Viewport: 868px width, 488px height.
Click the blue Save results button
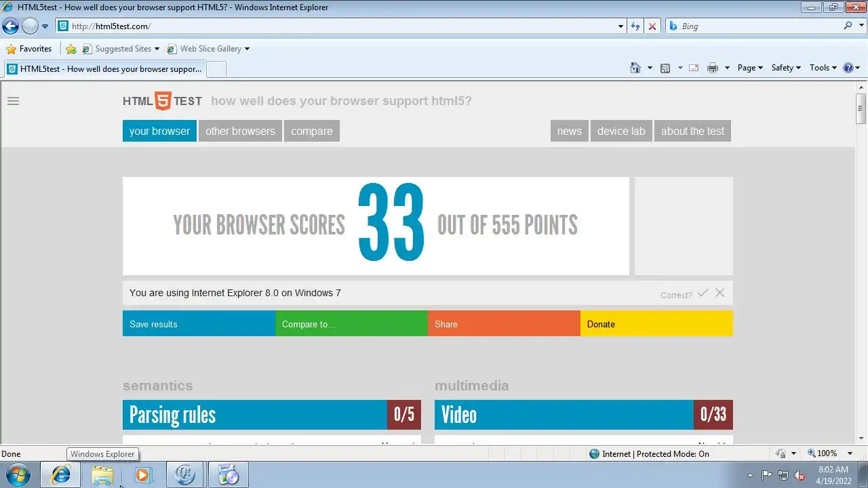click(x=199, y=324)
